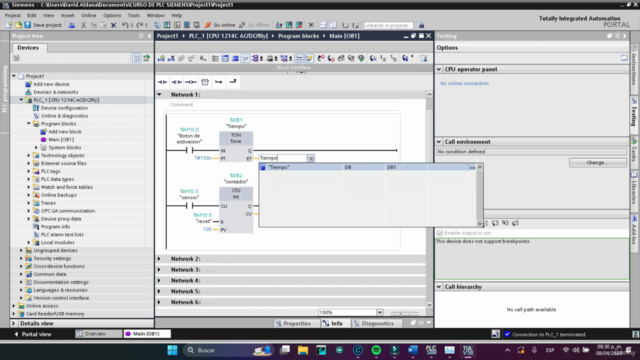
Task: Click the autocomplete list vertical scrollbar
Action: pyautogui.click(x=480, y=195)
